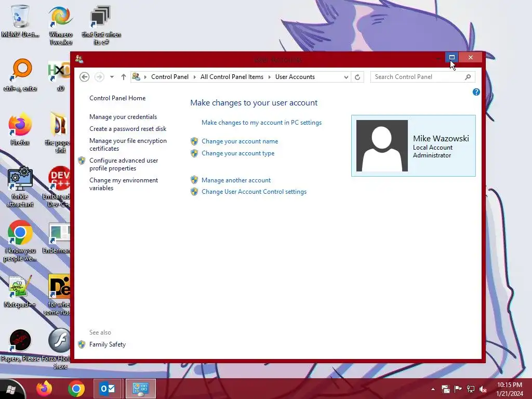
Task: Open Manage your file encryption certificates
Action: tap(128, 144)
